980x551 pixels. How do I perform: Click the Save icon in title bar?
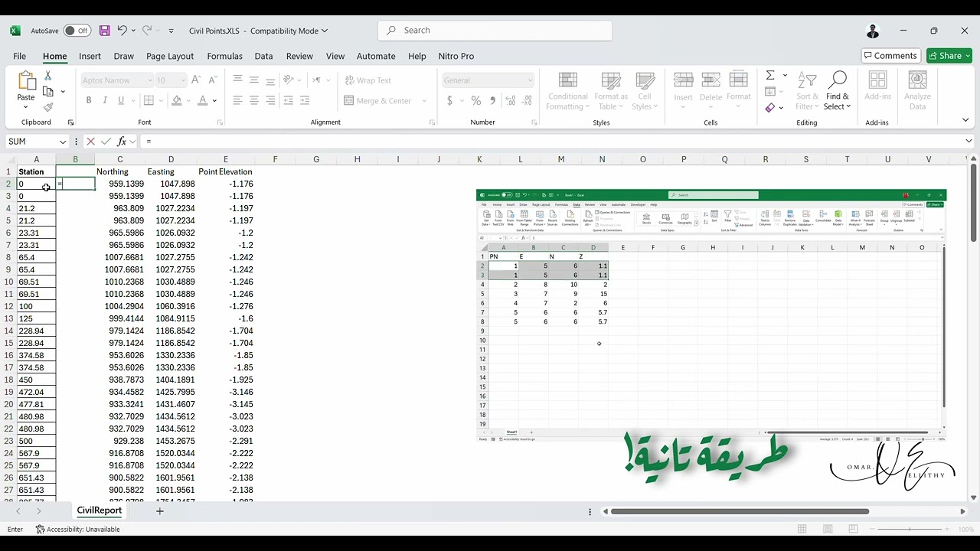pyautogui.click(x=104, y=31)
